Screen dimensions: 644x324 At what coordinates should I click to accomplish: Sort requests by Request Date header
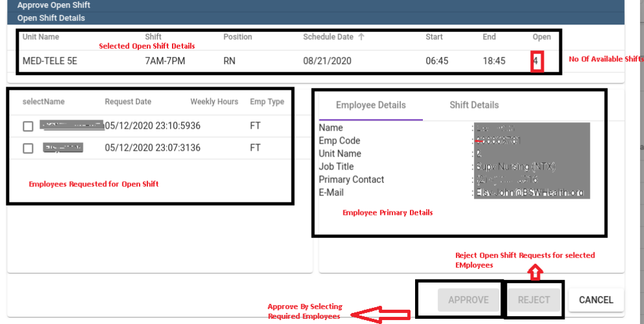point(128,102)
